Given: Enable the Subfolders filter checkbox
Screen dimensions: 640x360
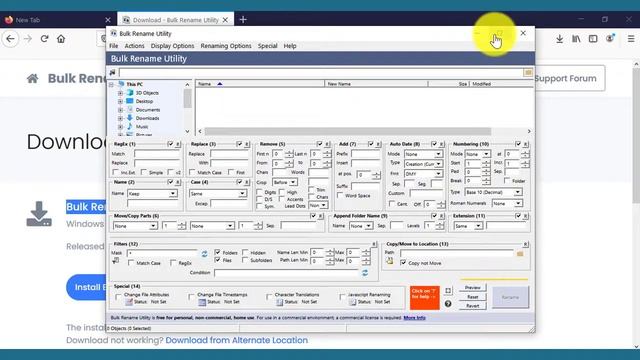Looking at the screenshot, I should click(245, 260).
